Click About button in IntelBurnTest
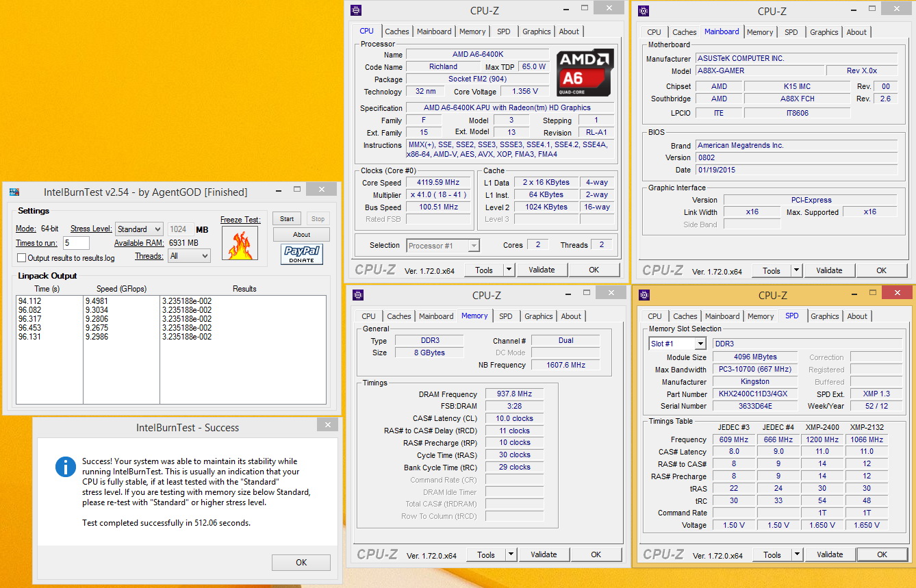Screen dimensions: 916x588 click(x=302, y=235)
